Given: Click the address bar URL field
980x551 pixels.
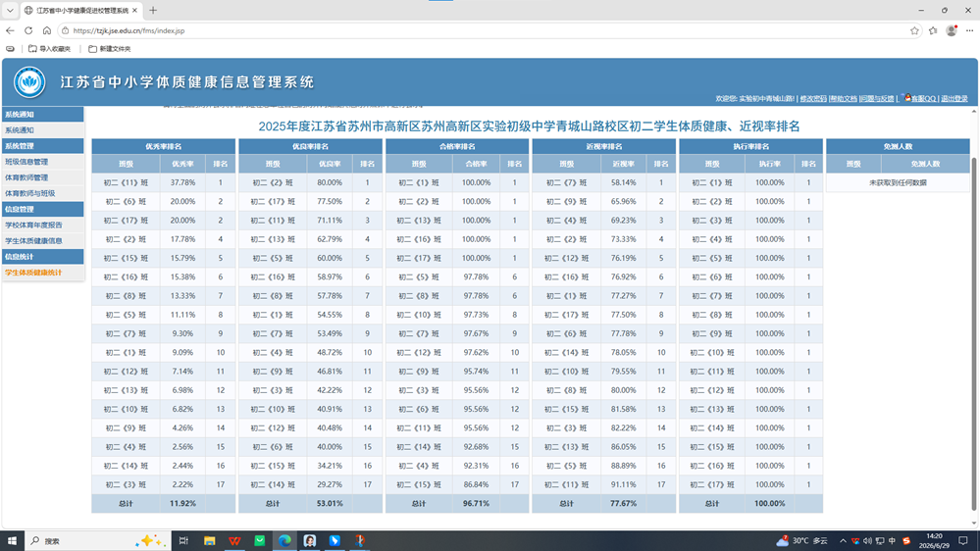Looking at the screenshot, I should (488, 30).
